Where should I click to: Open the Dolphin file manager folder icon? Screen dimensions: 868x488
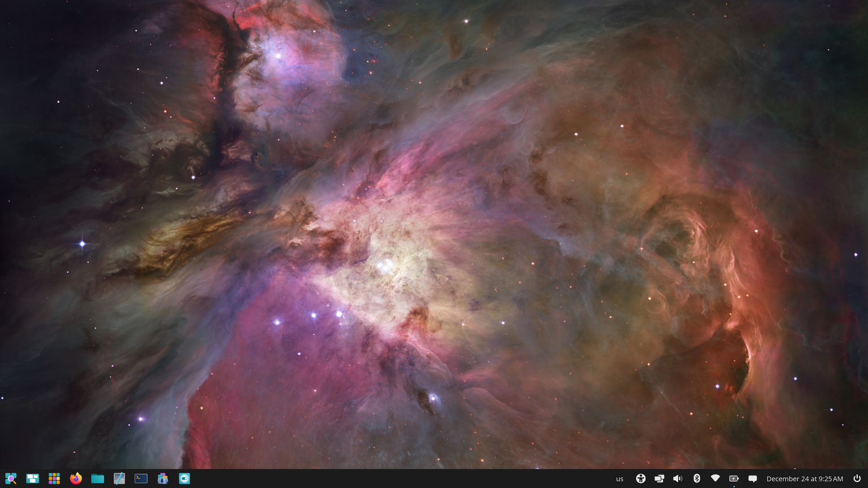(x=96, y=478)
